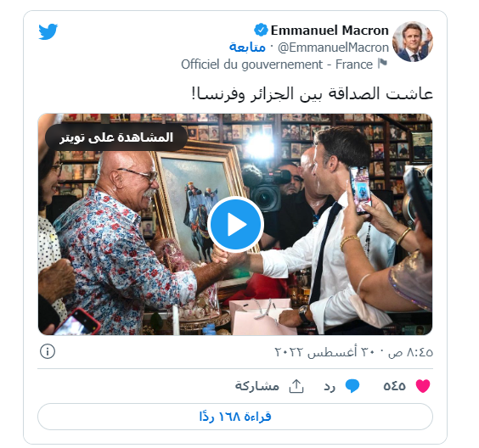Click the blue verified checkmark badge

(x=261, y=31)
